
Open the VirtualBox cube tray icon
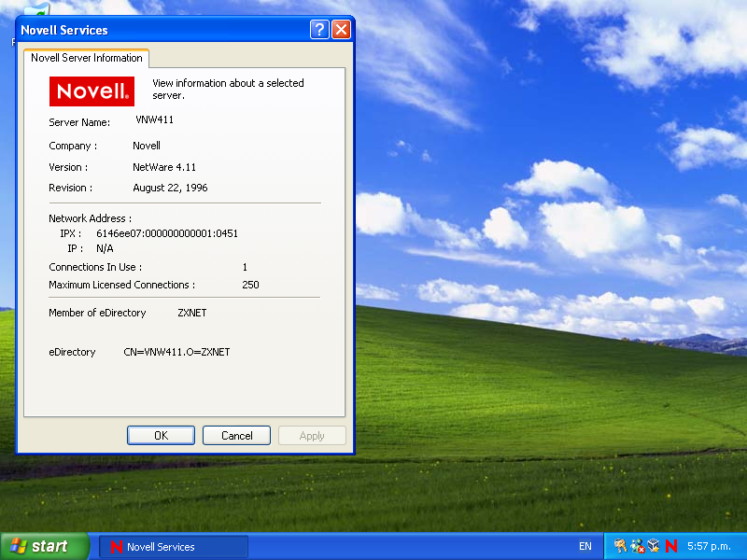tap(654, 546)
